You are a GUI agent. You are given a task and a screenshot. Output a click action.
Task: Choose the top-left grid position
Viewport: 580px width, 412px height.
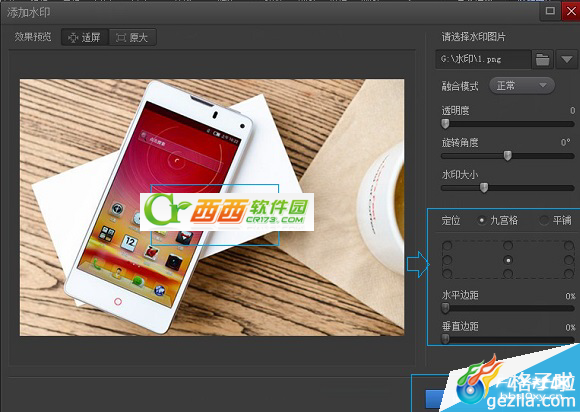coord(447,246)
